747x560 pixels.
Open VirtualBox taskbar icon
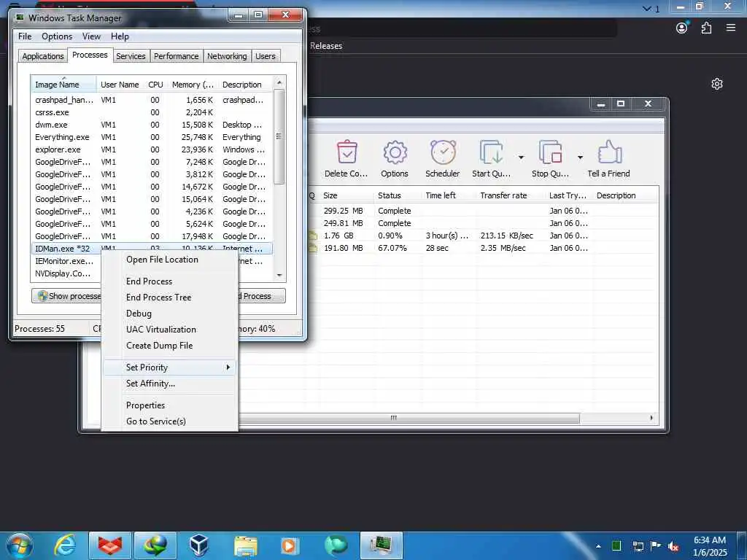click(198, 545)
